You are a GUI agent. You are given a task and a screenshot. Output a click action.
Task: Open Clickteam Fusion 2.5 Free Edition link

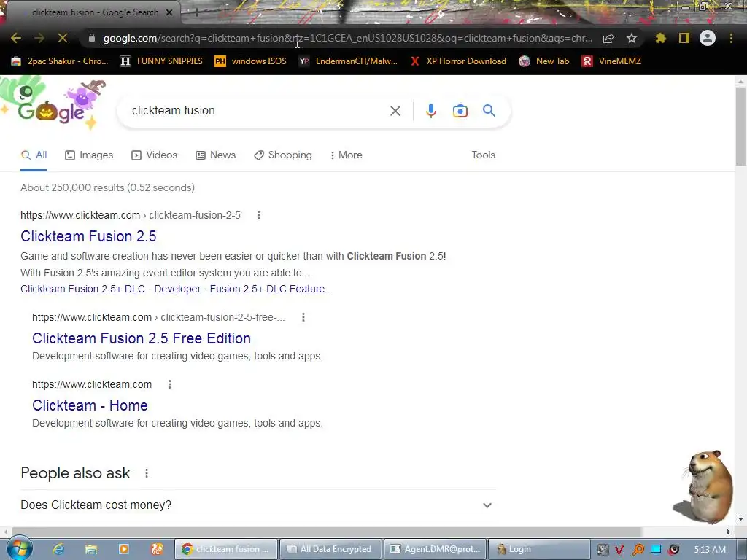[142, 338]
